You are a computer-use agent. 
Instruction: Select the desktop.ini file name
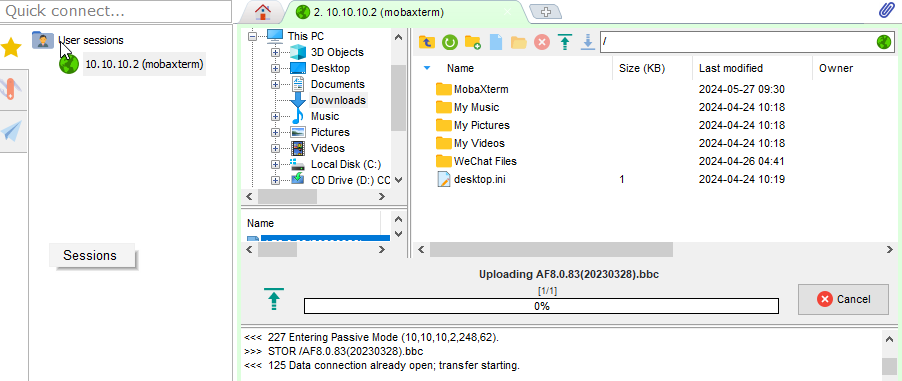pyautogui.click(x=480, y=180)
